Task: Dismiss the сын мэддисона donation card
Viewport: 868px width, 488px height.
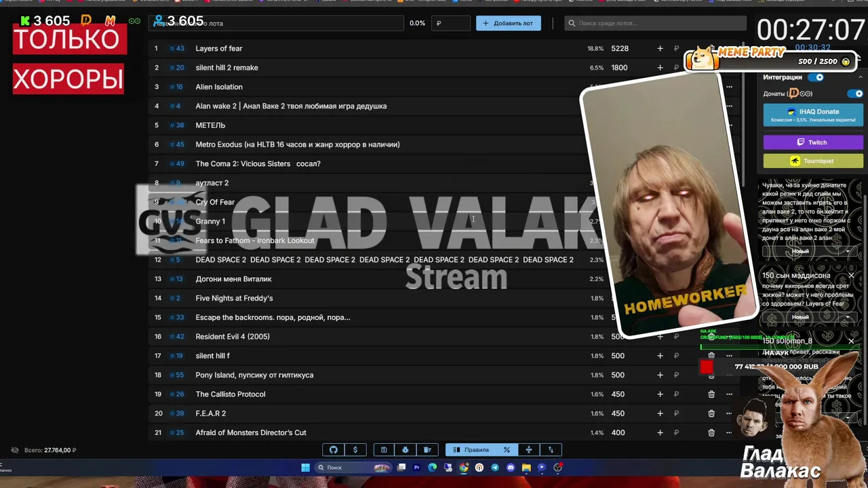Action: [x=851, y=276]
